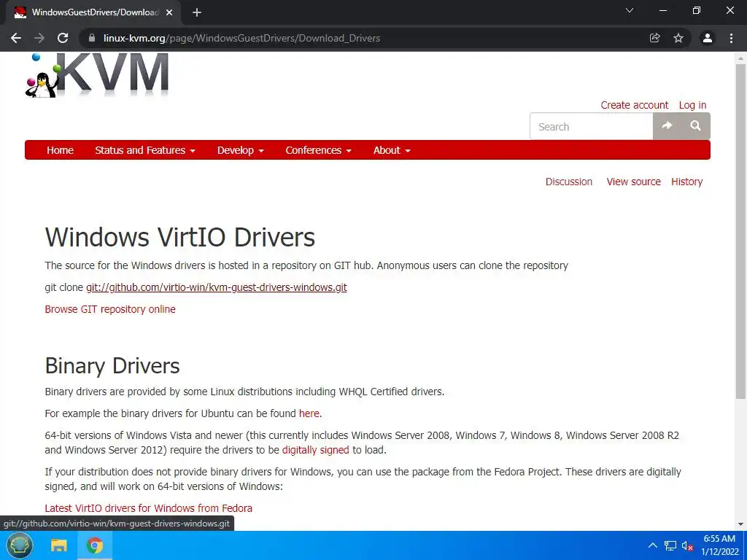Close the WindowsGuestDrivers tab

[169, 12]
